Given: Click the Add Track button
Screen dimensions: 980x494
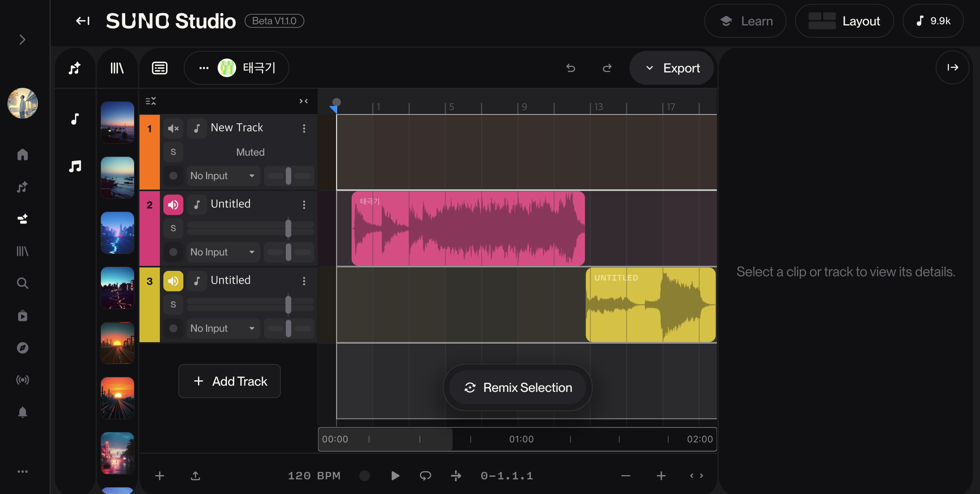Looking at the screenshot, I should (230, 381).
